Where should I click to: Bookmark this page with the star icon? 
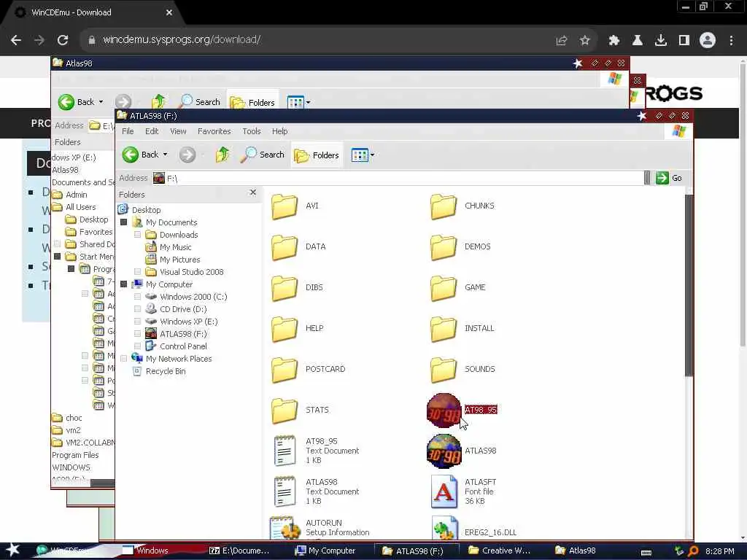584,41
